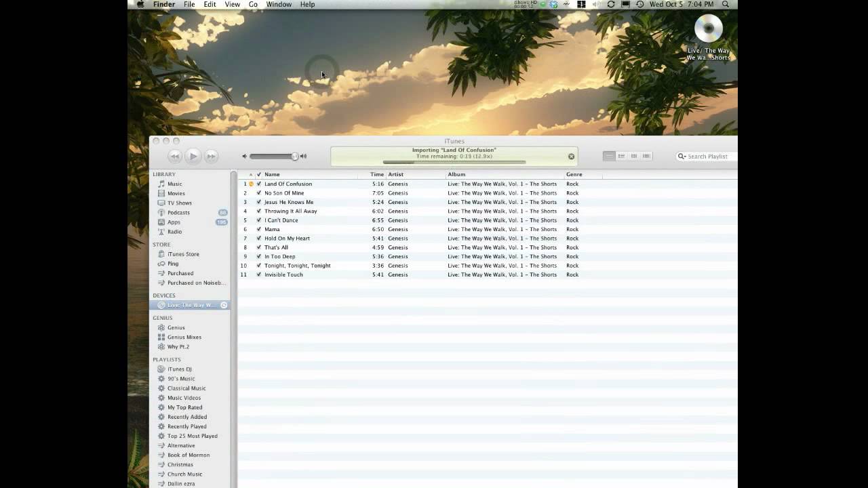868x488 pixels.
Task: Open Genius Mixes
Action: 184,337
